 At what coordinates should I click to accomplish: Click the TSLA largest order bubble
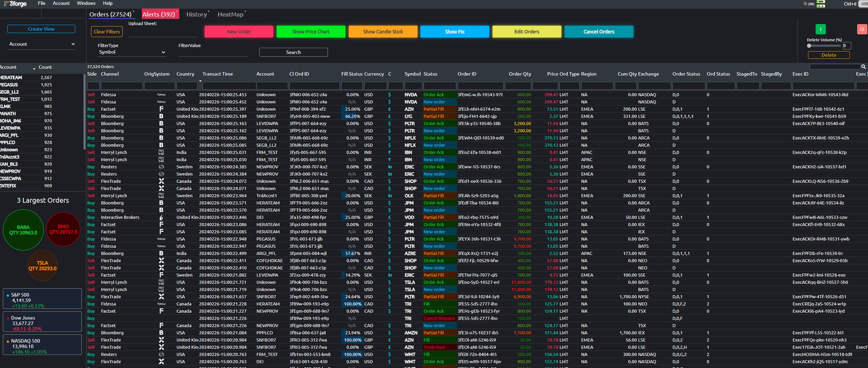pos(43,266)
